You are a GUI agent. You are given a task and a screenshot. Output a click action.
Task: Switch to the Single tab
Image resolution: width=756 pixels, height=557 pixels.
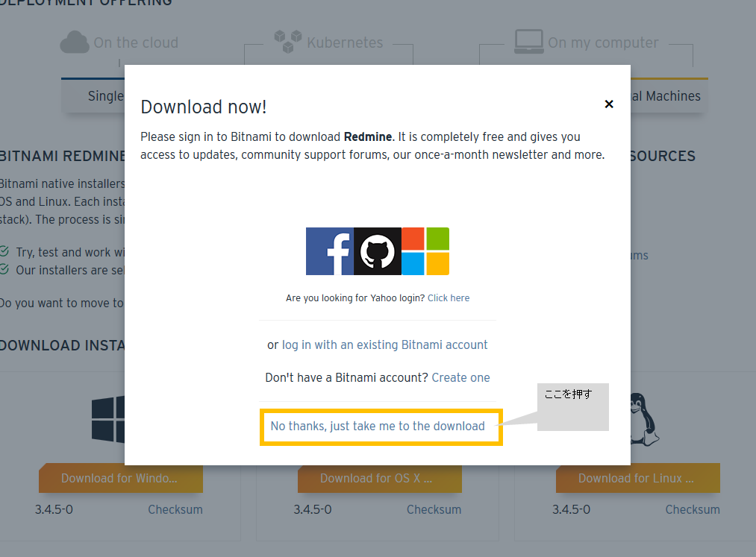[x=106, y=95]
